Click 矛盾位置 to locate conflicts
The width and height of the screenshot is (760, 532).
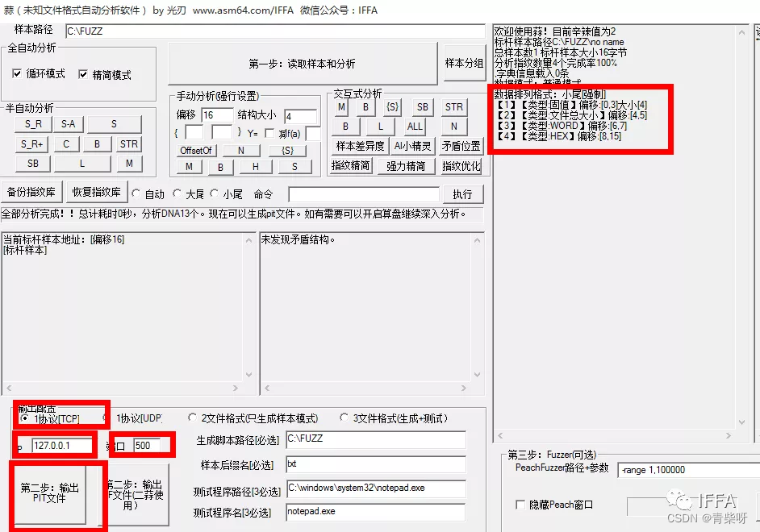[x=461, y=147]
